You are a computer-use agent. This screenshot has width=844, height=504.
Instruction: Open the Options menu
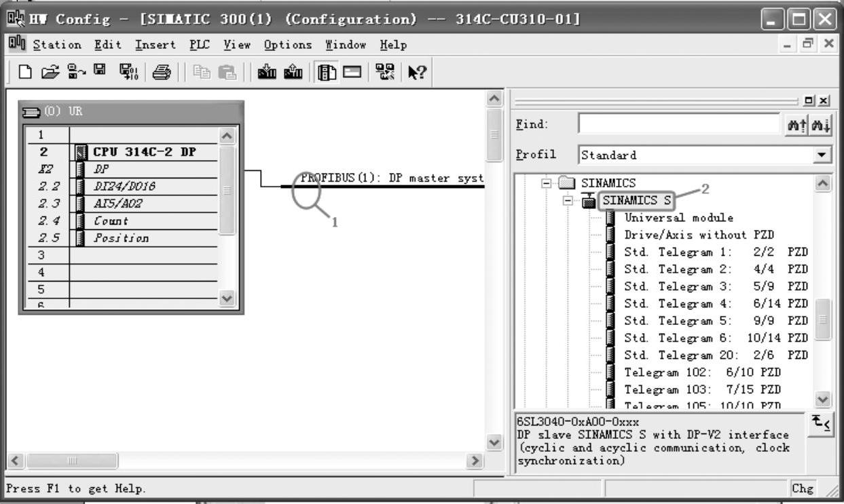(x=288, y=45)
